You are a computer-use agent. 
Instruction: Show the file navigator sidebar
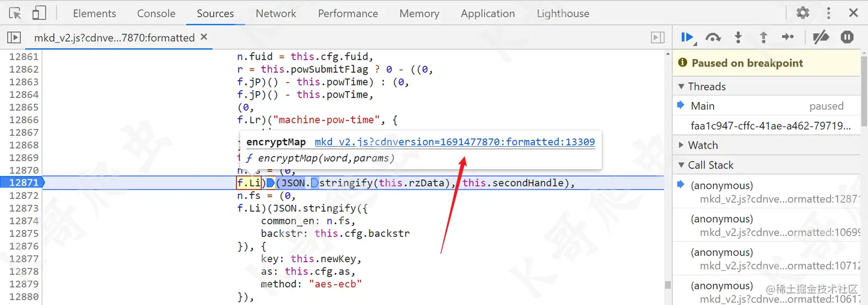[x=14, y=37]
